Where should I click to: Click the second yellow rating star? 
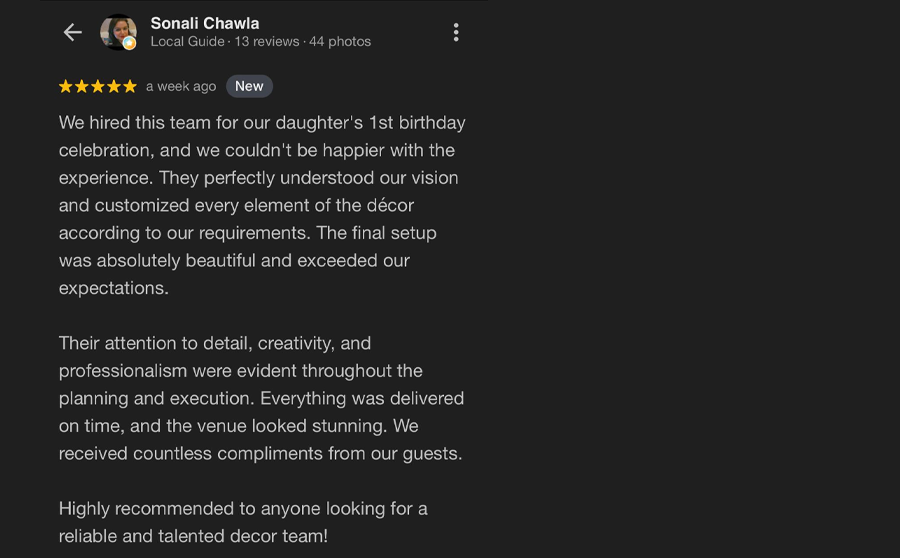click(82, 86)
